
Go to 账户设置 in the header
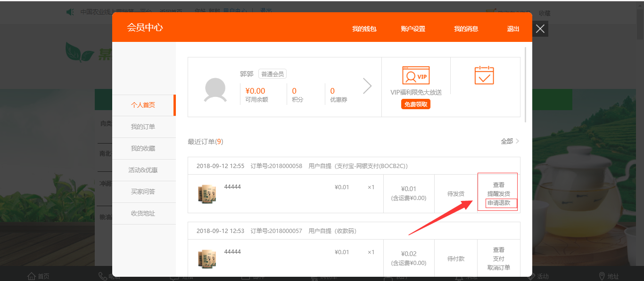click(413, 29)
